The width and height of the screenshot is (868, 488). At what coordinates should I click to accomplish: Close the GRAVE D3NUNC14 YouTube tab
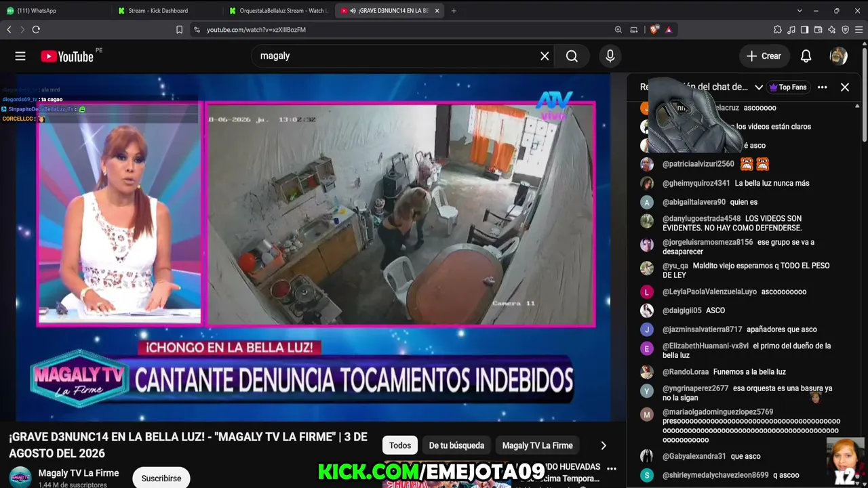[437, 11]
